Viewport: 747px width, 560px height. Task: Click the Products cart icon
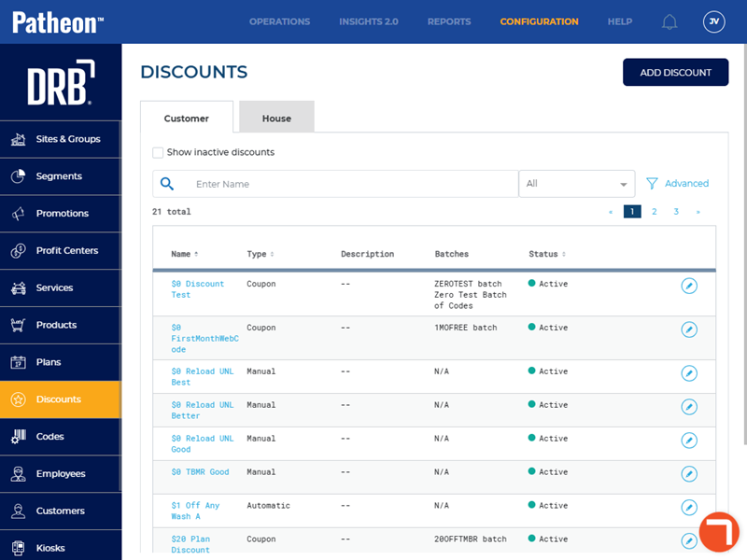18,325
